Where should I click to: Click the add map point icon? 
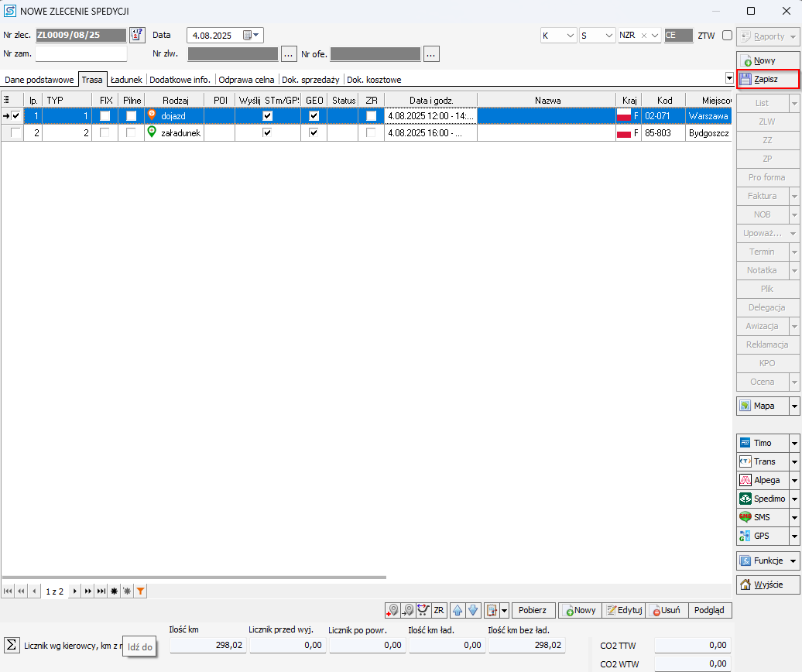point(392,610)
